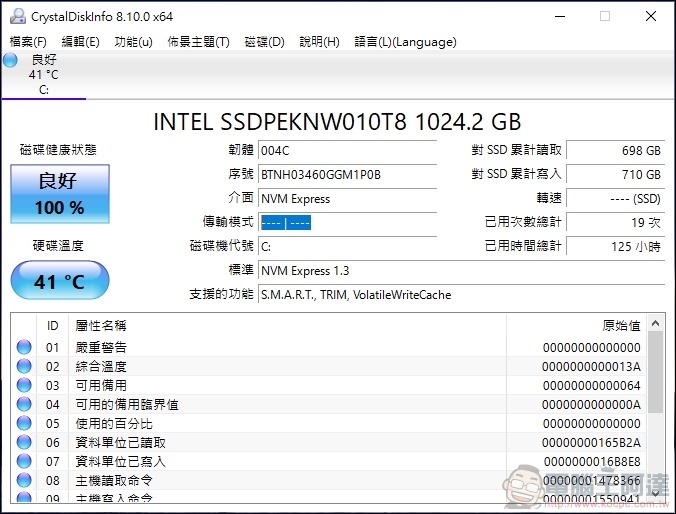The image size is (676, 514).
Task: Click the rotation rate value ---- (SSD)
Action: pos(616,199)
